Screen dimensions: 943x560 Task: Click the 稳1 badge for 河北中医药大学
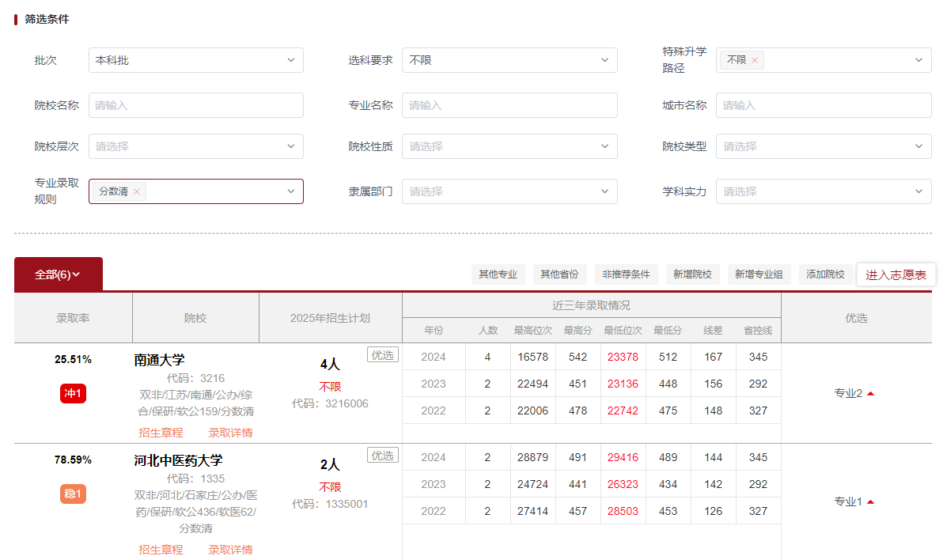tap(73, 494)
